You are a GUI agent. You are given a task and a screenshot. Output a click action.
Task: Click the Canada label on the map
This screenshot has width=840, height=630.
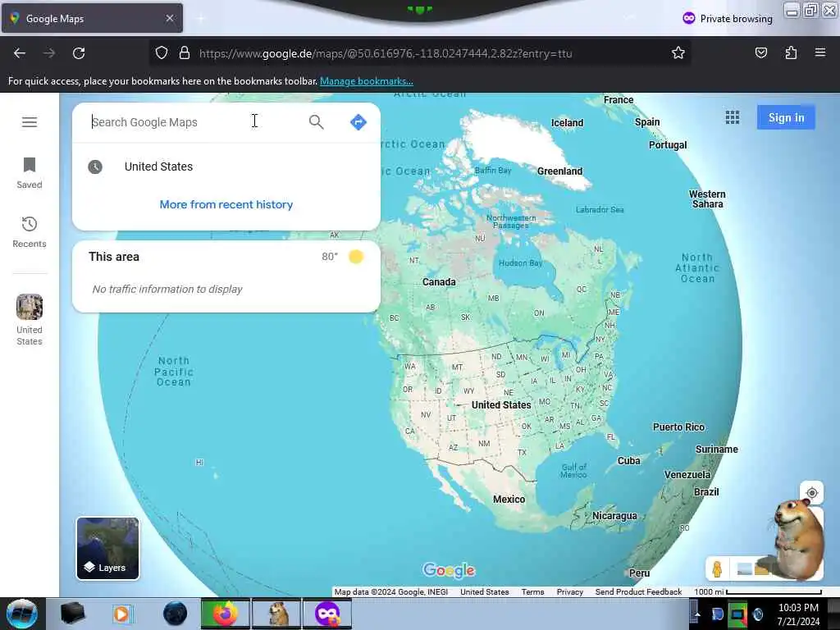[x=439, y=282]
